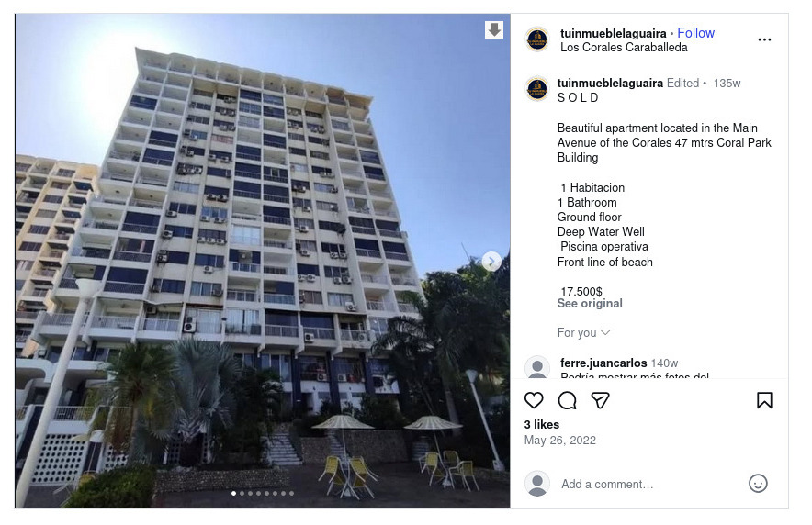Follow the tuinmueblelaguaira account

695,33
